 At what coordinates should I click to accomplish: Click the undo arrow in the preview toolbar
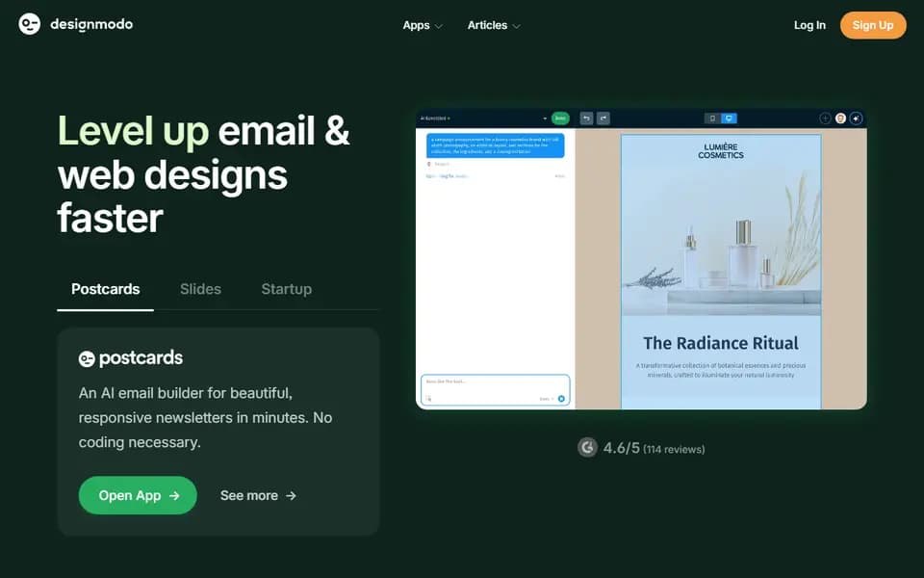click(586, 118)
